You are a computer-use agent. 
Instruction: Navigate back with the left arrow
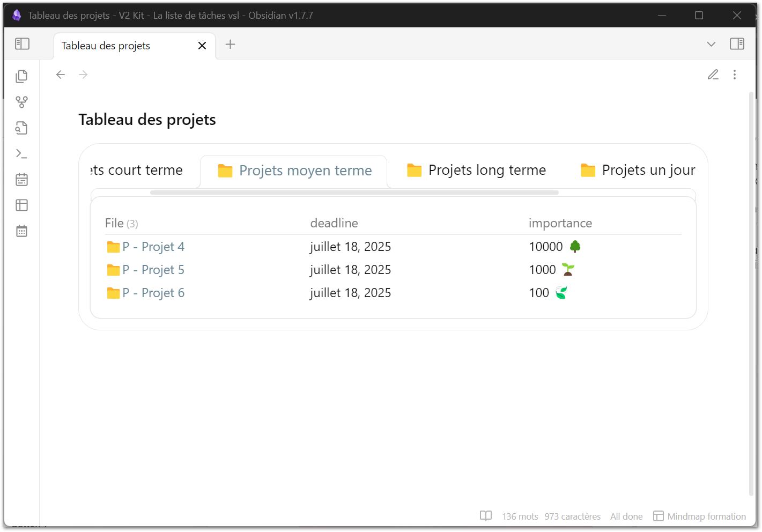click(61, 75)
